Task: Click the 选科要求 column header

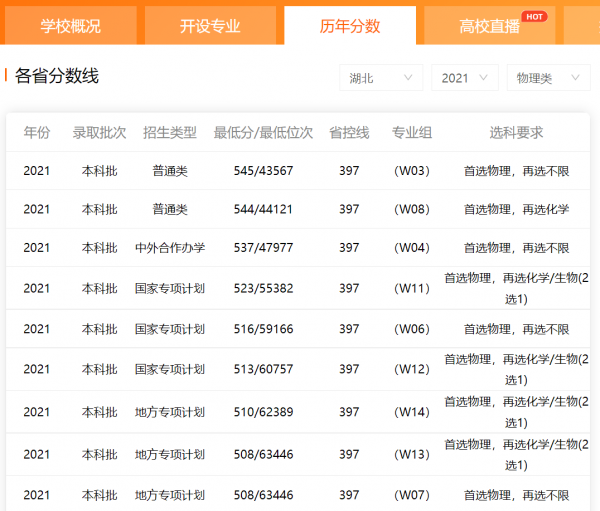Action: [517, 132]
